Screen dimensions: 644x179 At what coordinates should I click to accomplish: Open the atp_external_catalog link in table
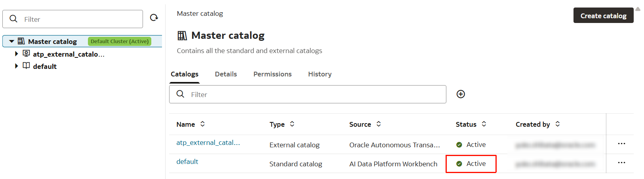[208, 143]
